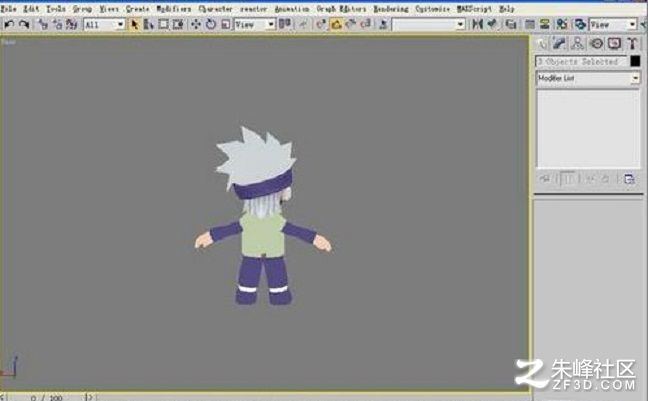Screen dimensions: 648x401
Task: Open the Edit menu
Action: pyautogui.click(x=31, y=9)
